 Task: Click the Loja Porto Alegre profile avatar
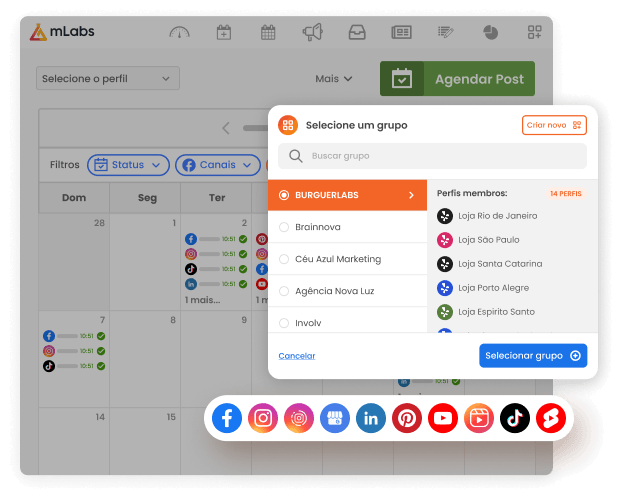pos(445,288)
